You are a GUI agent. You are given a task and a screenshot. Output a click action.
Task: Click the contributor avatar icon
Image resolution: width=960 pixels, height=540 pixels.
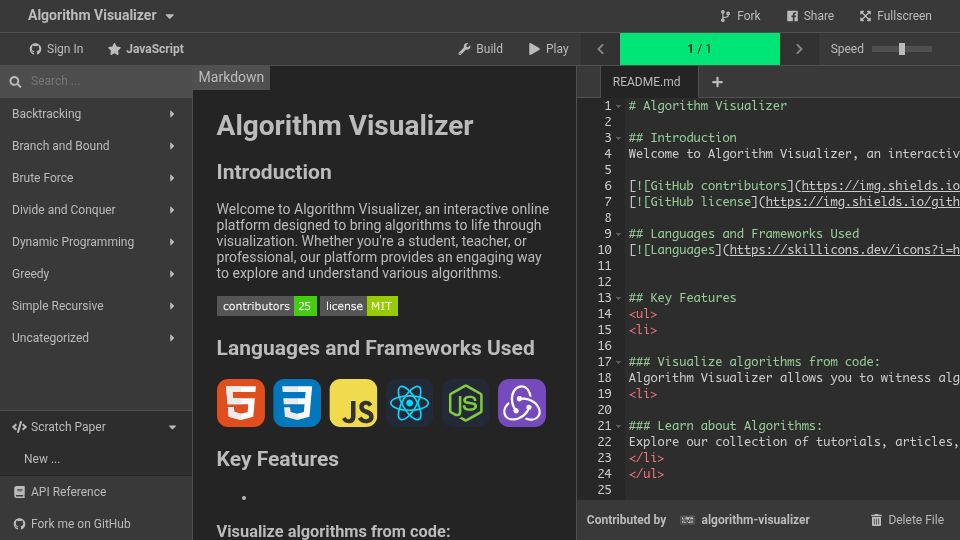[x=688, y=520]
